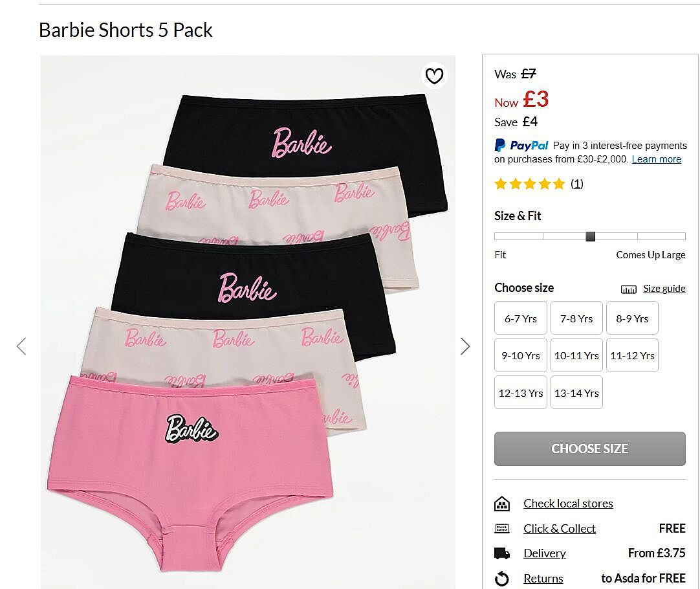Select size 6-7 Yrs
The width and height of the screenshot is (700, 589).
(x=521, y=318)
